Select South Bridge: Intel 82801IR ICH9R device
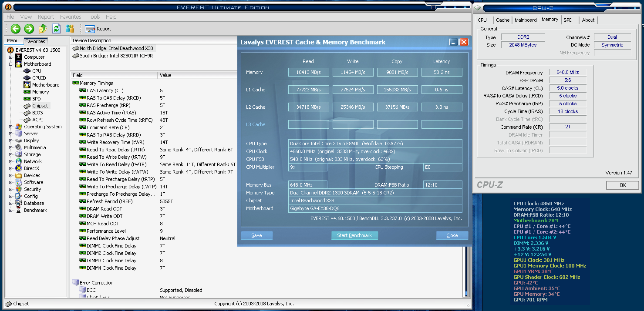 (x=112, y=56)
